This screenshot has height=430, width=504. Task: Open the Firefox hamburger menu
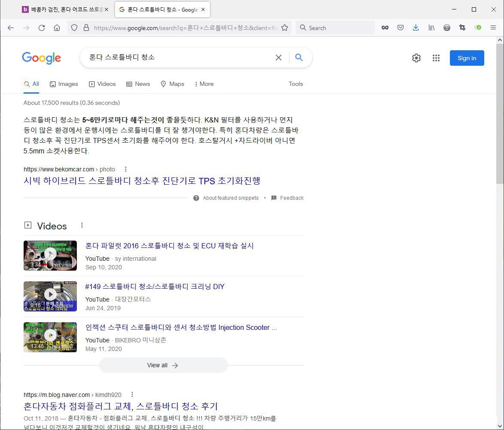pyautogui.click(x=493, y=28)
